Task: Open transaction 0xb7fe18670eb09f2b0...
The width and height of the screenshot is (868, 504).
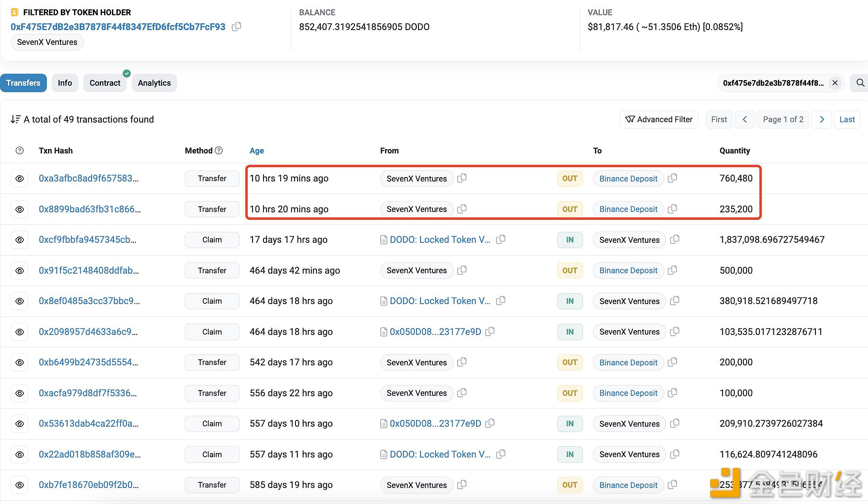Action: [89, 485]
